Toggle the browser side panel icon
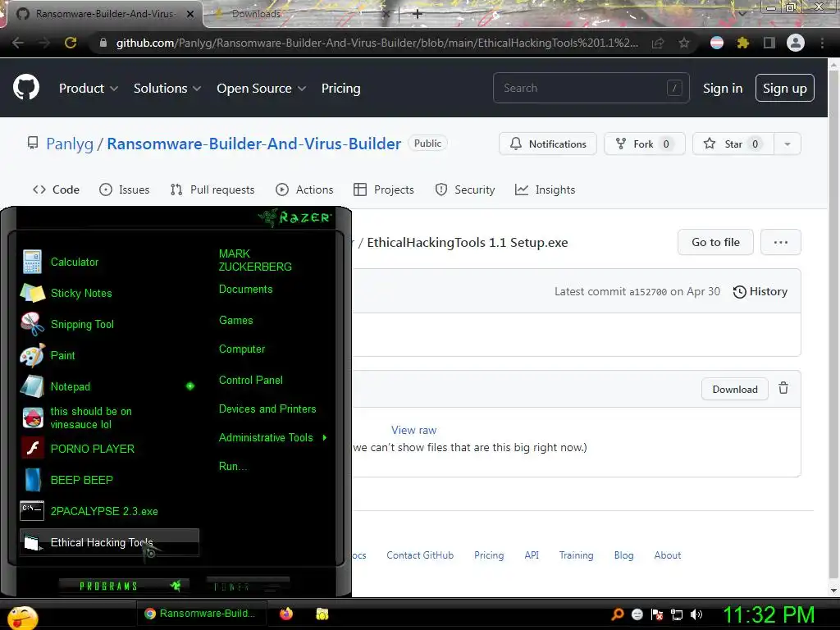The width and height of the screenshot is (840, 630). click(769, 43)
